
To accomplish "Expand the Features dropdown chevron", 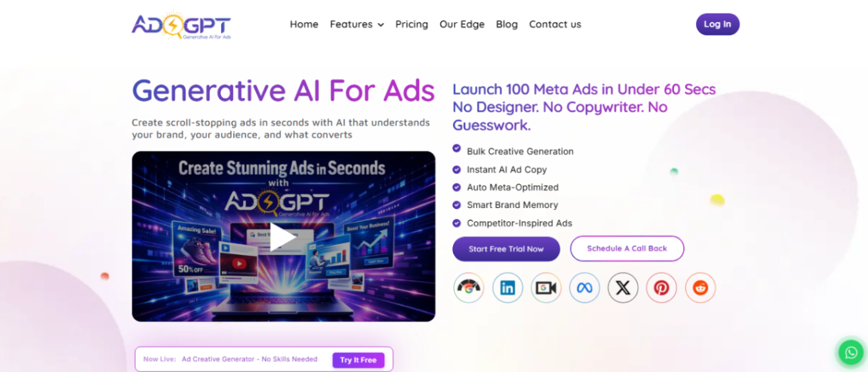I will click(381, 24).
